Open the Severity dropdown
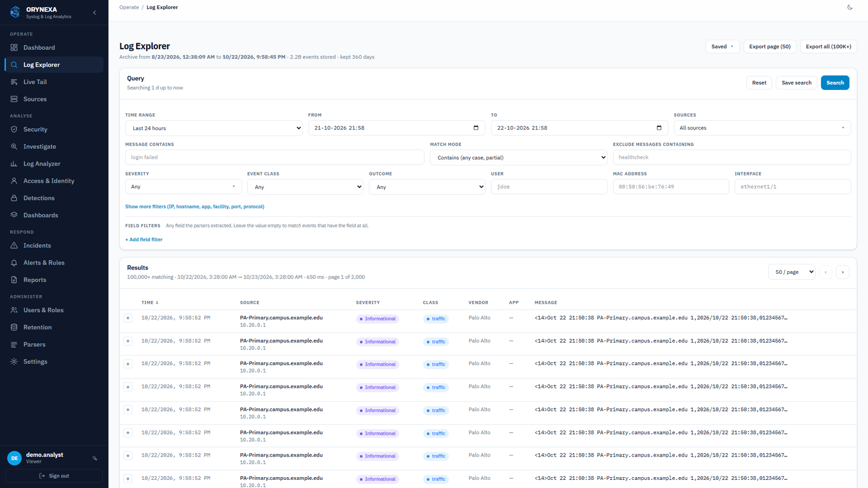This screenshot has width=868, height=488. (x=183, y=187)
